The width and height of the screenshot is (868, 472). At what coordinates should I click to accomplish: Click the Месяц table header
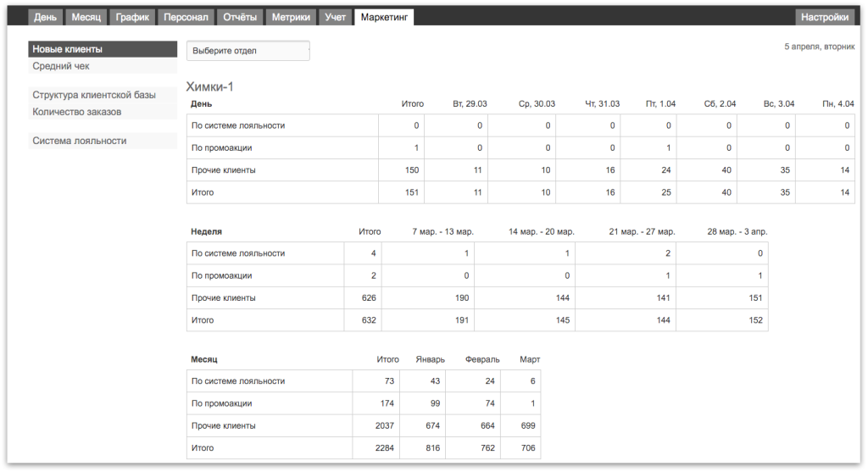click(x=203, y=359)
